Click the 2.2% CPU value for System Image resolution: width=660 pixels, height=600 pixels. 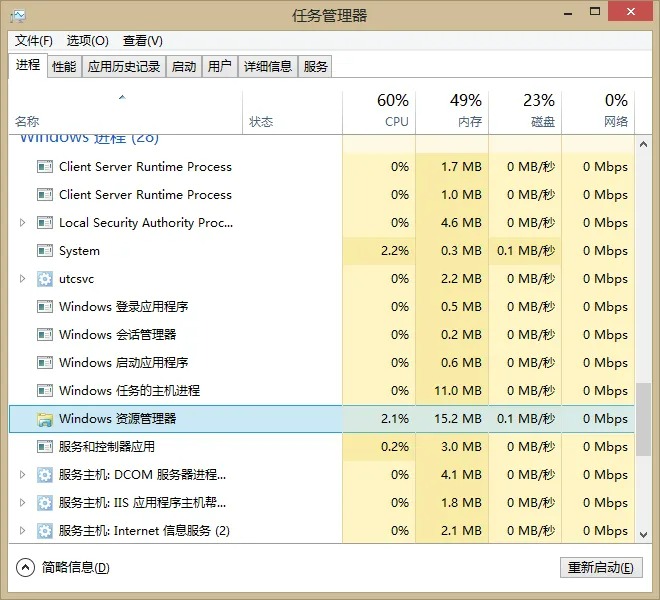pyautogui.click(x=395, y=251)
